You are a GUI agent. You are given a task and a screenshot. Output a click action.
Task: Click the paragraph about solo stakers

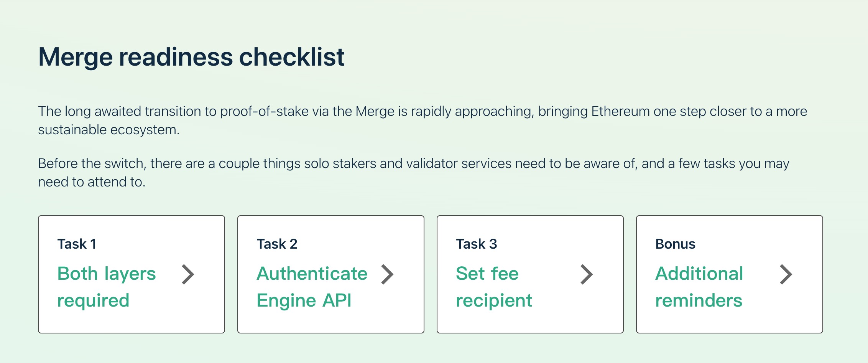(414, 173)
